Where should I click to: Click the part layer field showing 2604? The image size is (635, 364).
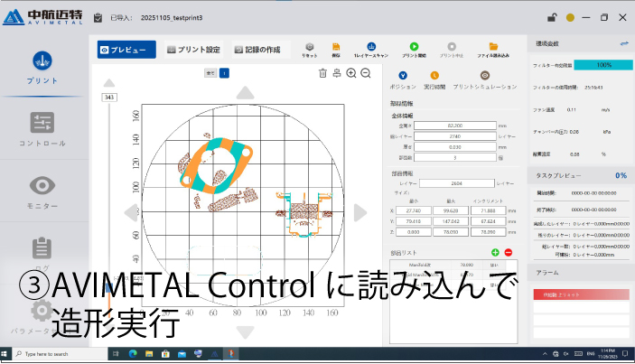pyautogui.click(x=456, y=183)
